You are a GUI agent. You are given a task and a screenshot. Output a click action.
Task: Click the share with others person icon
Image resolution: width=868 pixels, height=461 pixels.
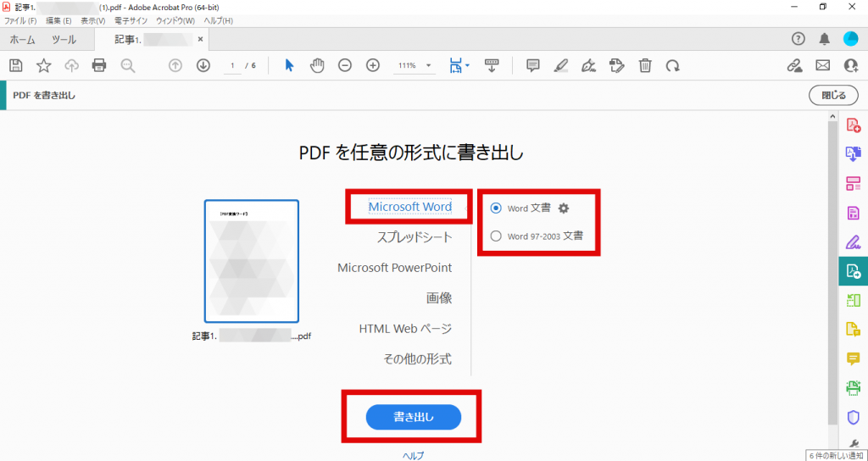point(851,65)
